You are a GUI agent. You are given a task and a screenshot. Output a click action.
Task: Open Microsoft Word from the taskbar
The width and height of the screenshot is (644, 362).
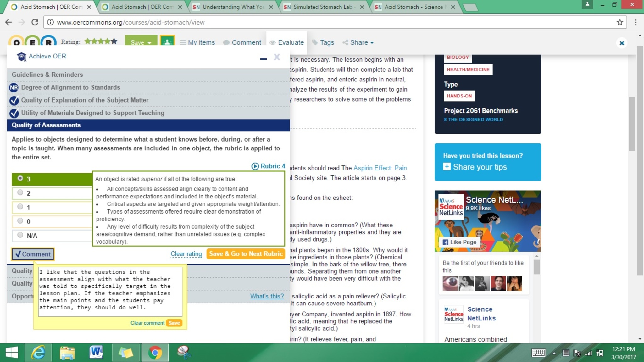96,352
